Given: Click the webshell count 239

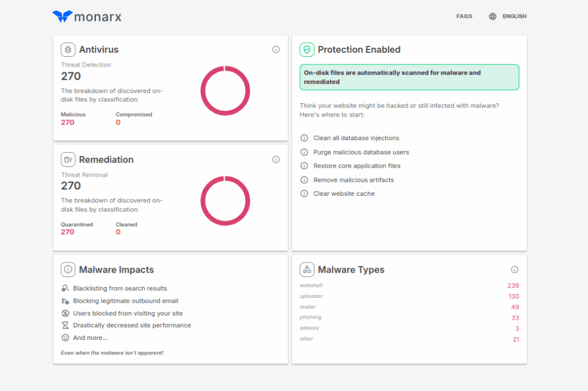Looking at the screenshot, I should (x=513, y=285).
